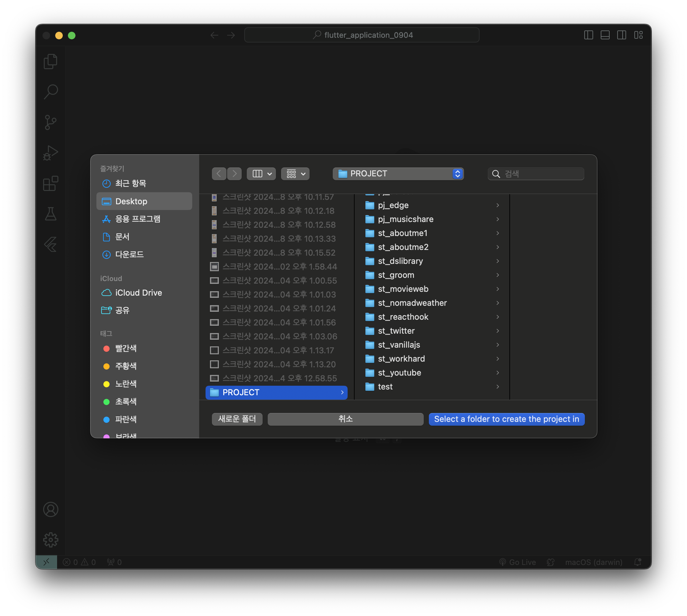Toggle the secondary sidebar layout icon
This screenshot has width=687, height=616.
tap(622, 35)
